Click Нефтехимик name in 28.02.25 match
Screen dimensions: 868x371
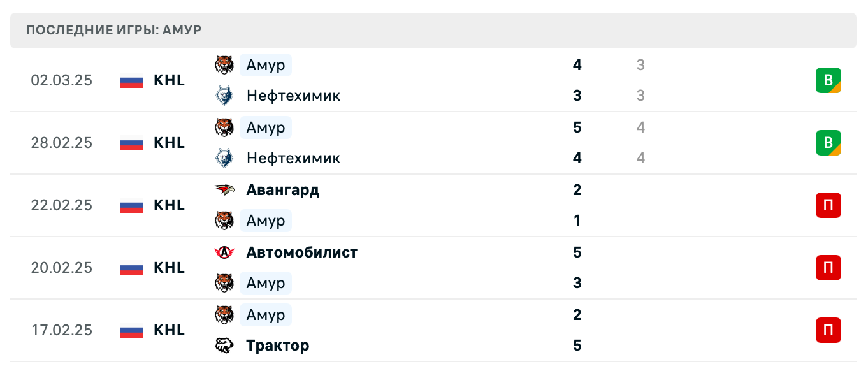click(x=293, y=158)
